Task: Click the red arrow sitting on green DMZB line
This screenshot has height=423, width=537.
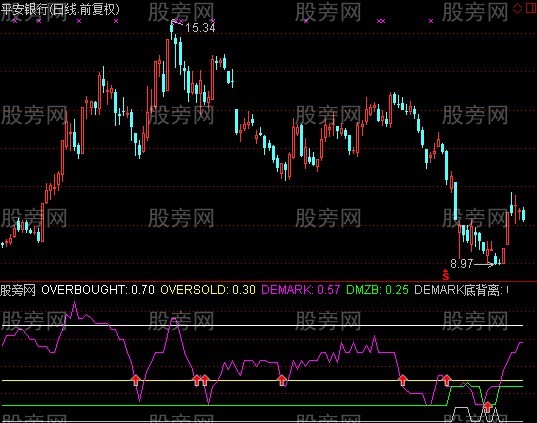Action: click(x=487, y=407)
